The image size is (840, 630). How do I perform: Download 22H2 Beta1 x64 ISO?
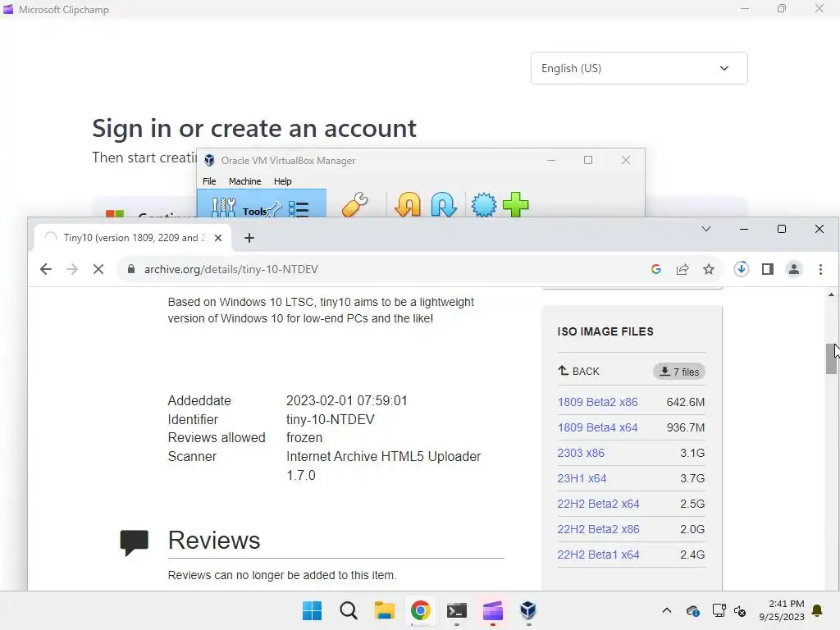tap(598, 555)
